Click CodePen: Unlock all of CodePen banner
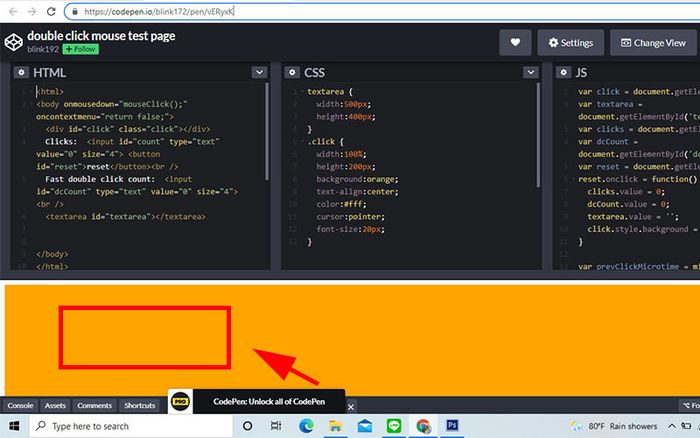700x438 pixels. (269, 401)
